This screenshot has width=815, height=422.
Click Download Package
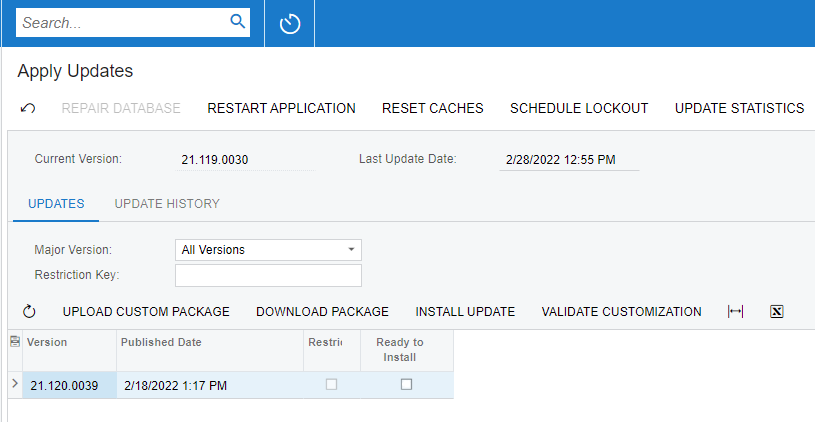322,311
